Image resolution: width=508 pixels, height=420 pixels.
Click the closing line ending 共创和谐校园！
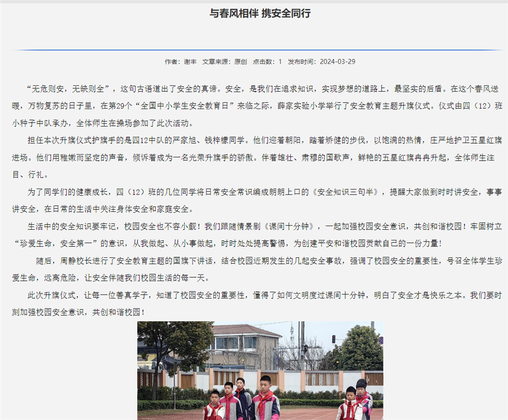[79, 312]
